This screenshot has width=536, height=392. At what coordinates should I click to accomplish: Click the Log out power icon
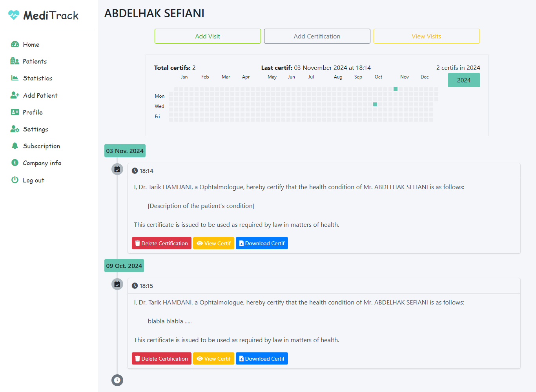pyautogui.click(x=15, y=180)
